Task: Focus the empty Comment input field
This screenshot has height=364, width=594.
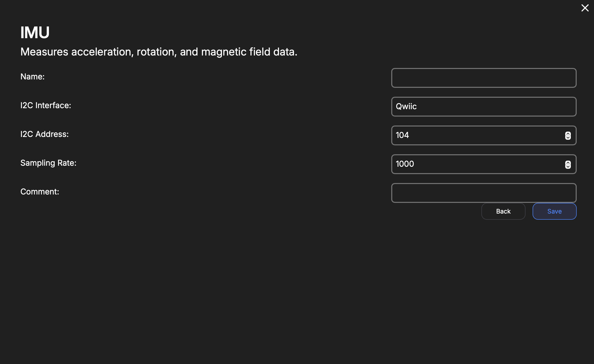Action: click(483, 193)
